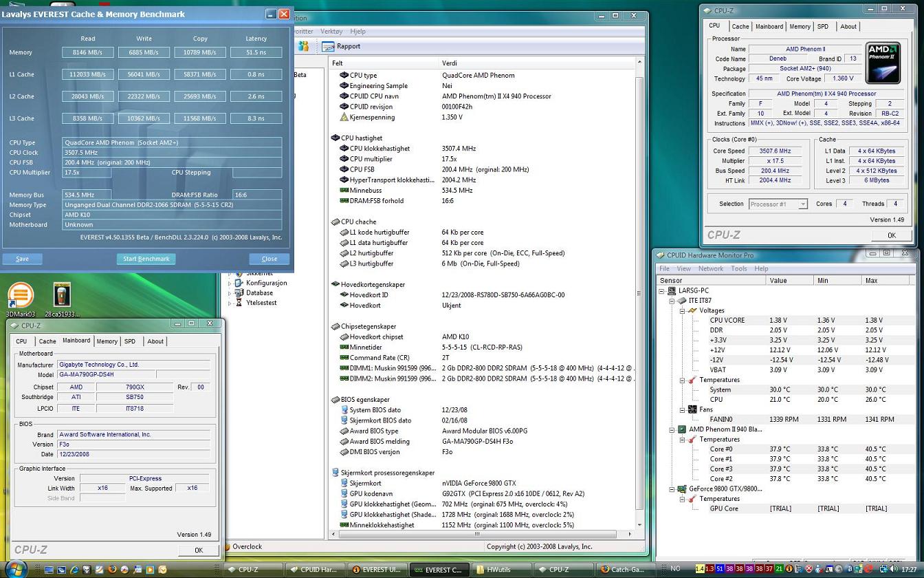Click Close in the Cache & Memory Benchmark

tap(269, 259)
